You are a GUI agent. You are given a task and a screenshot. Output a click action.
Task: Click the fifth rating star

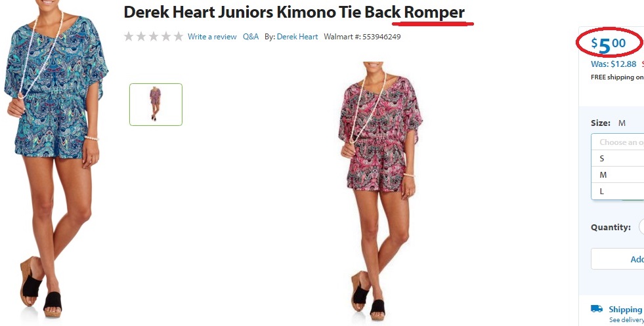tap(179, 37)
